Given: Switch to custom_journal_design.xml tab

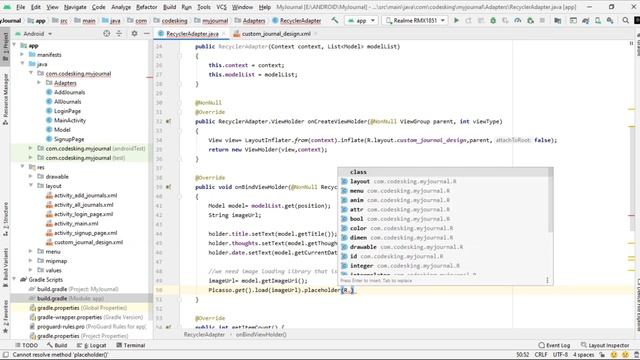Looking at the screenshot, I should [276, 34].
